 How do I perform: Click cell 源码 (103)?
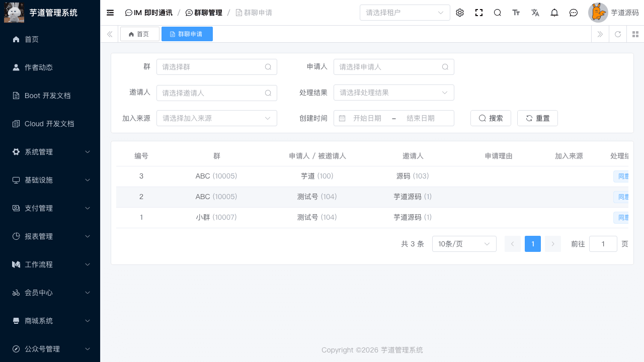pos(413,176)
